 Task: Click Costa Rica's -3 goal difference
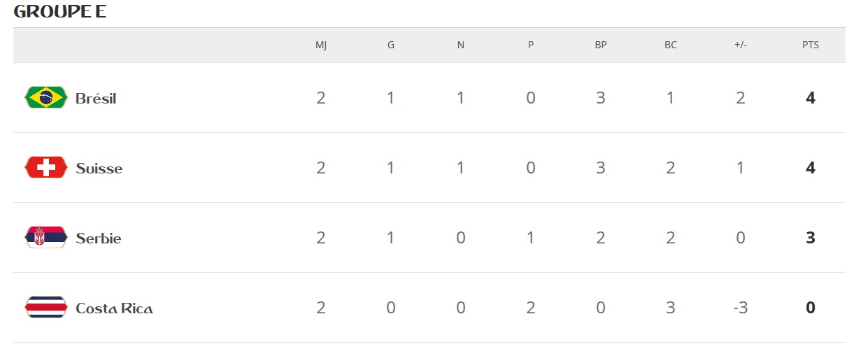(x=740, y=308)
